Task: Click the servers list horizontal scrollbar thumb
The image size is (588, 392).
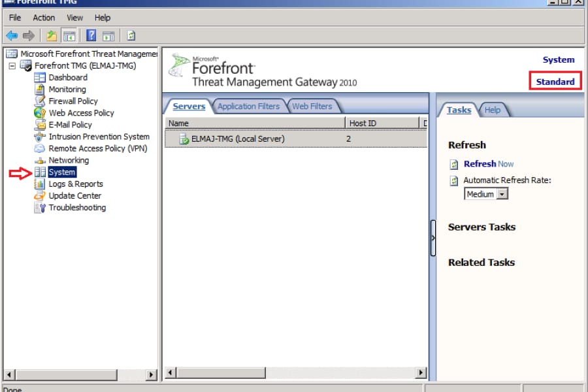Action: tap(221, 372)
